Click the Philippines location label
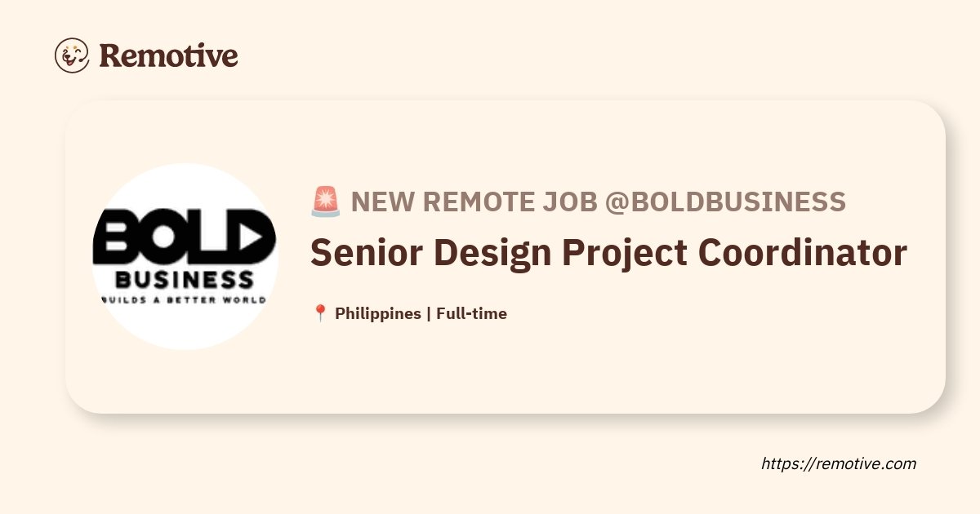The image size is (980, 514). click(378, 313)
